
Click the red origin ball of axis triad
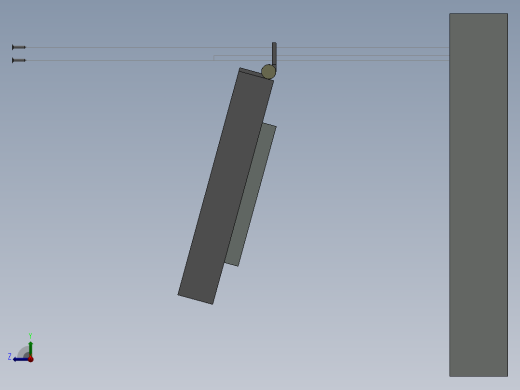coord(31,359)
